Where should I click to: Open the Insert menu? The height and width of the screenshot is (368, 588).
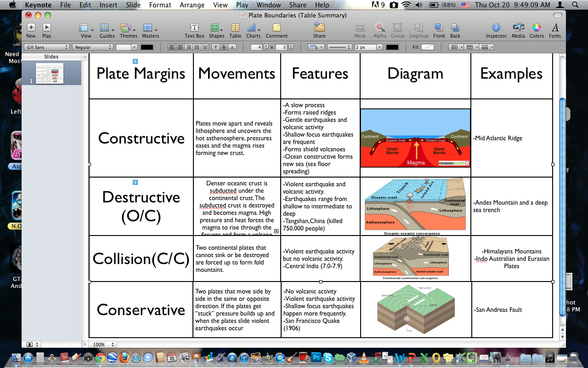point(108,5)
